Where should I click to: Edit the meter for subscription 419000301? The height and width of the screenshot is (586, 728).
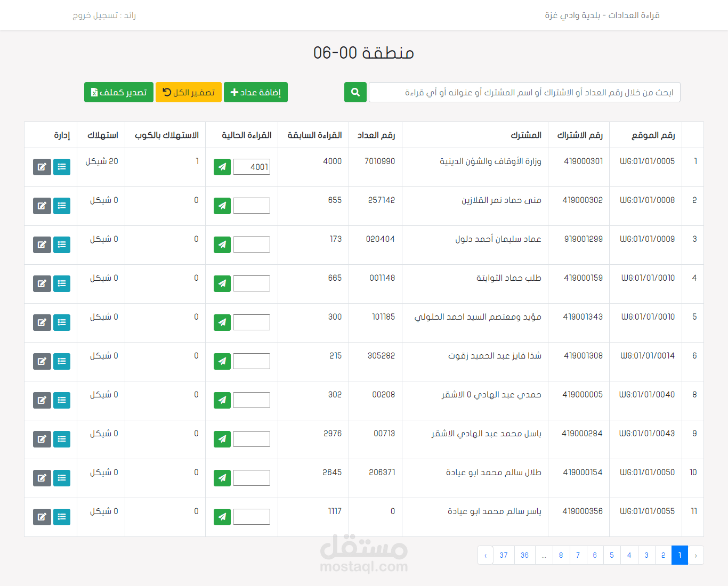pos(42,167)
